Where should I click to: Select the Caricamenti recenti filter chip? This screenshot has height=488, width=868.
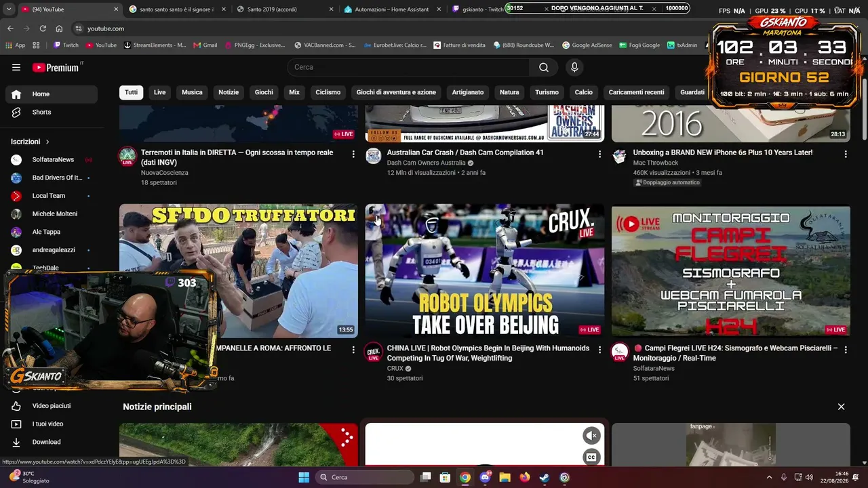coord(636,92)
